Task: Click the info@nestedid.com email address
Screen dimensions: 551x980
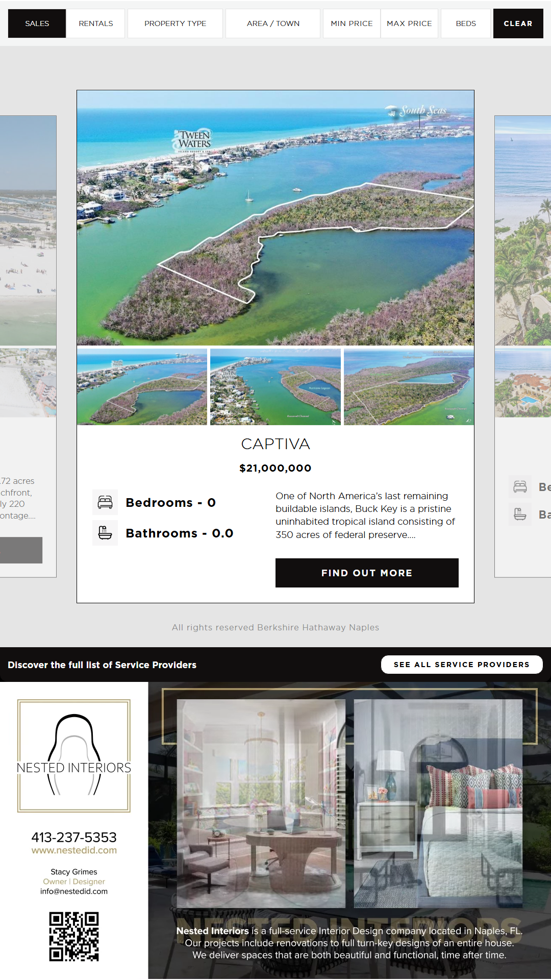Action: coord(74,892)
